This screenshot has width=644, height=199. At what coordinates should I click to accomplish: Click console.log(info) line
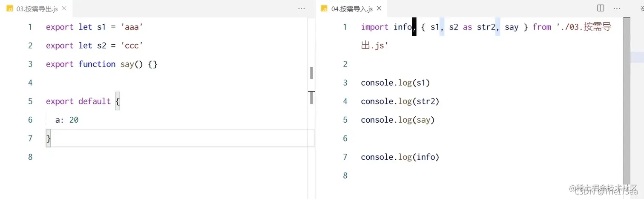coord(400,157)
